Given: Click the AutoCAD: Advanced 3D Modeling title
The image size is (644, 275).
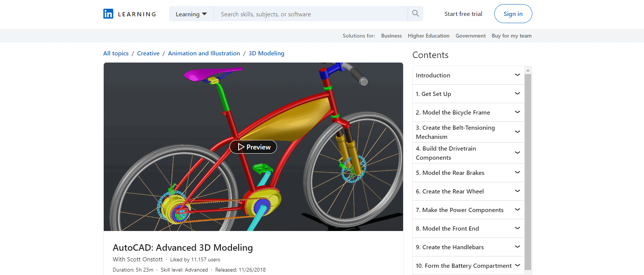Looking at the screenshot, I should [x=183, y=248].
